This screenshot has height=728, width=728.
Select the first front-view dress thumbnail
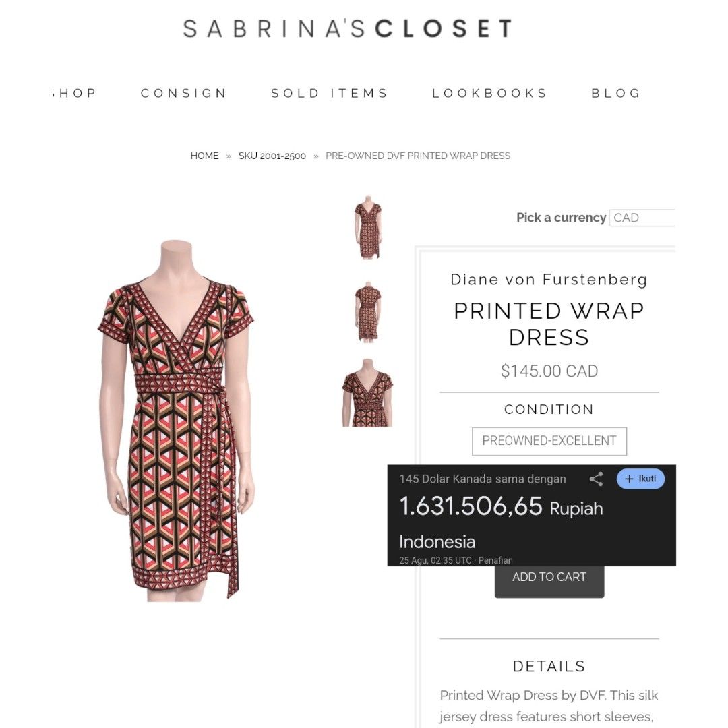(368, 227)
